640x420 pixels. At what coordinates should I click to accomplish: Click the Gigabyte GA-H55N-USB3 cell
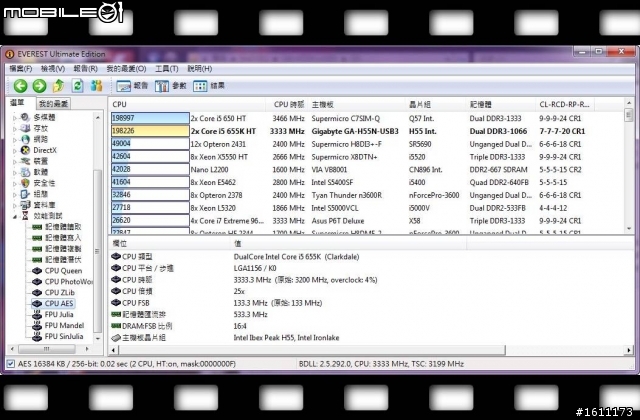coord(355,131)
